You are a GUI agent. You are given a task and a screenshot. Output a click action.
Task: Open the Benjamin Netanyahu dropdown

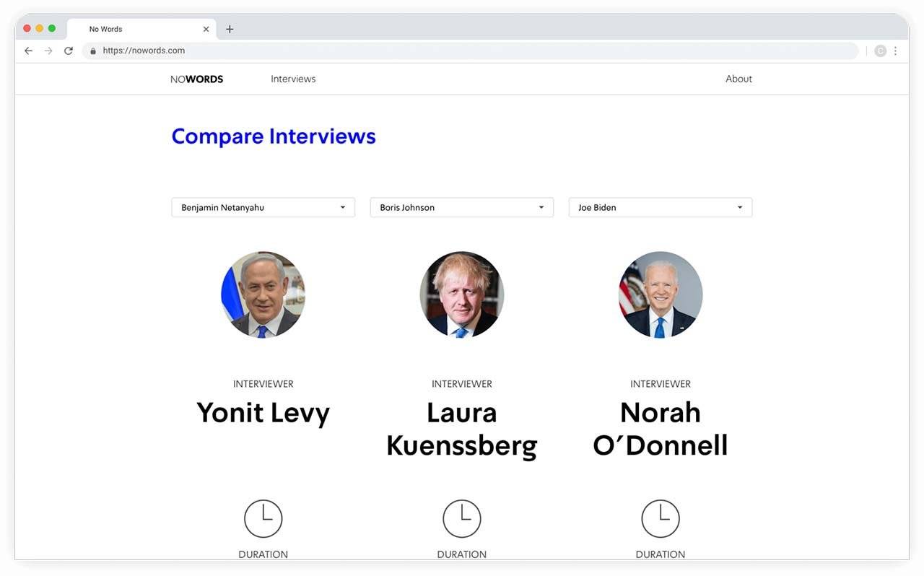tap(263, 207)
